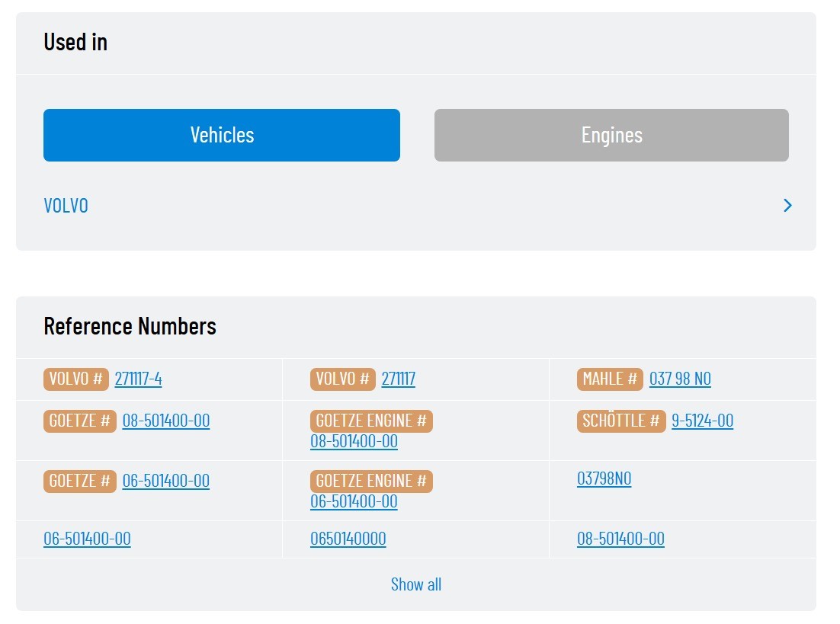
Task: Open unlabeled reference 08-501400-00 in last row
Action: point(620,539)
